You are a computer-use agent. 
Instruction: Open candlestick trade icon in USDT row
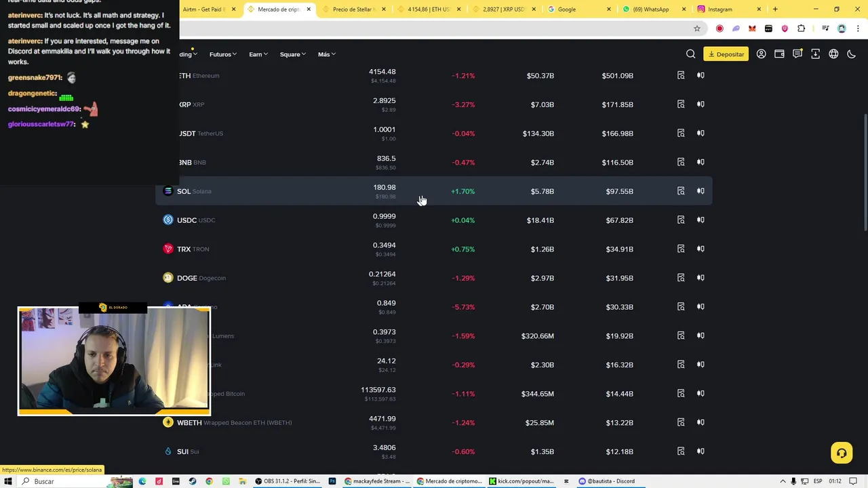(701, 134)
